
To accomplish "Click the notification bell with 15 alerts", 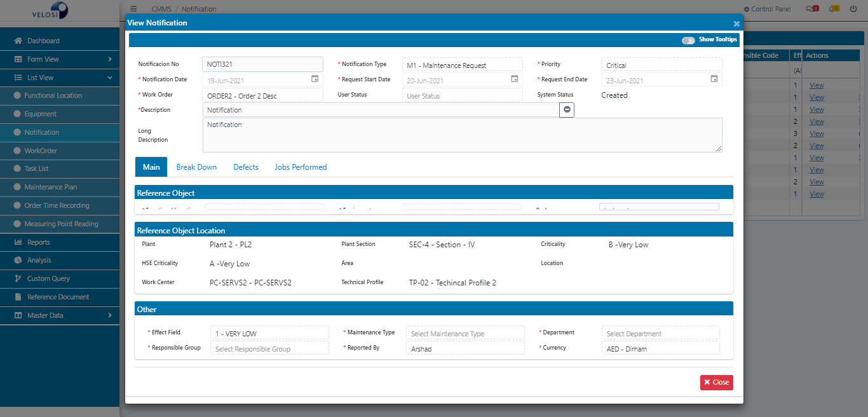I will pos(834,9).
